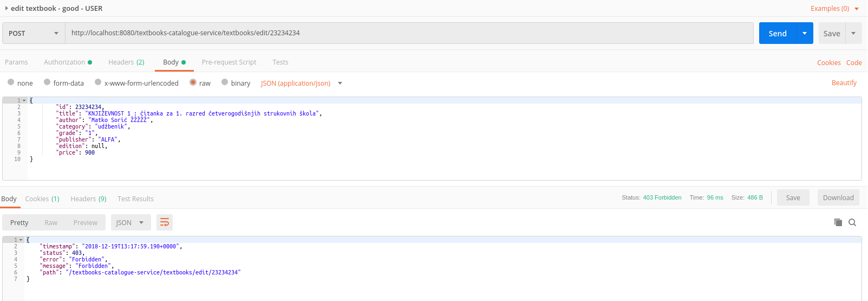
Task: Switch response view to Raw
Action: pyautogui.click(x=51, y=222)
